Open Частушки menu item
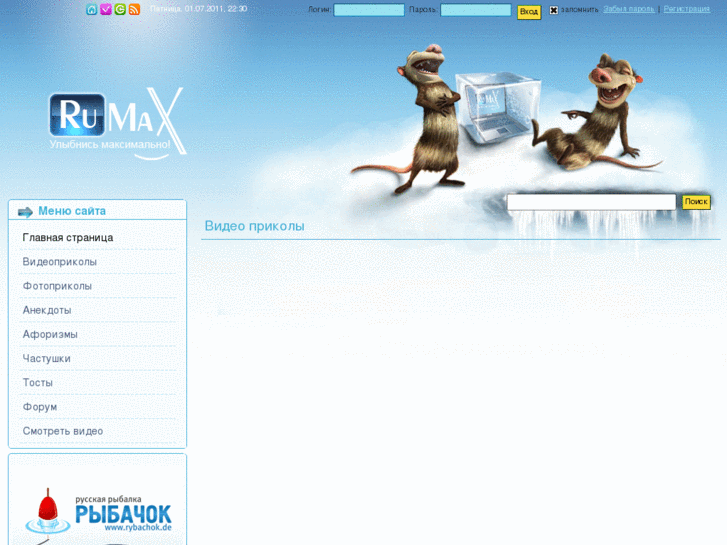The image size is (727, 545). [47, 358]
